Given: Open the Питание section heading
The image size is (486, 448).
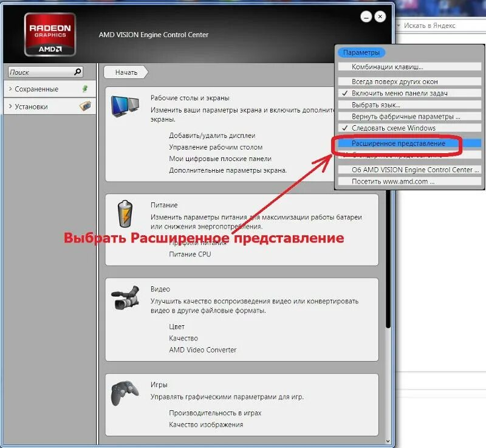Looking at the screenshot, I should pos(164,205).
